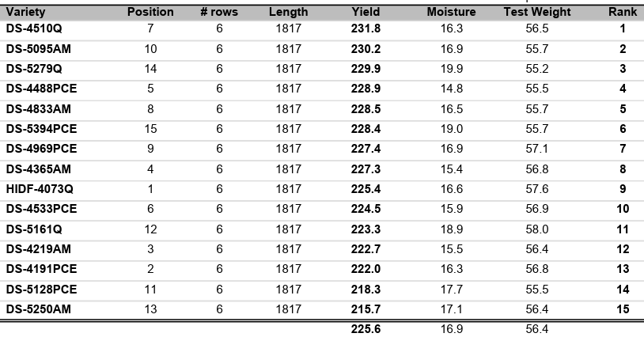Select the Length column header
Image resolution: width=644 pixels, height=337 pixels.
click(288, 12)
